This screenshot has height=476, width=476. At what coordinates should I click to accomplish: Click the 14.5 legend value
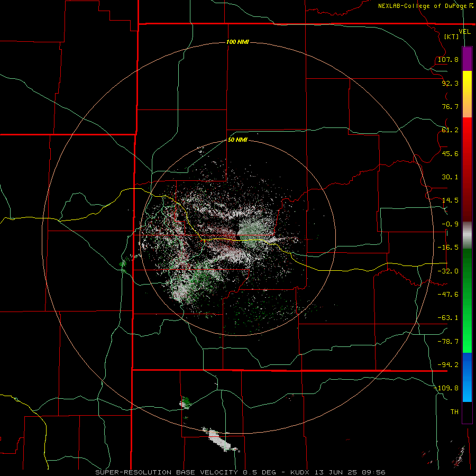[450, 200]
